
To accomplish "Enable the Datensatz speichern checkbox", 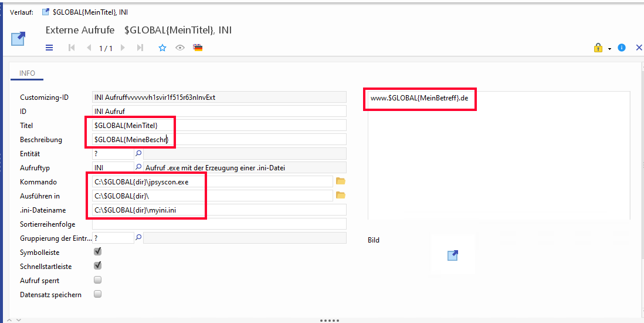I will coord(98,294).
